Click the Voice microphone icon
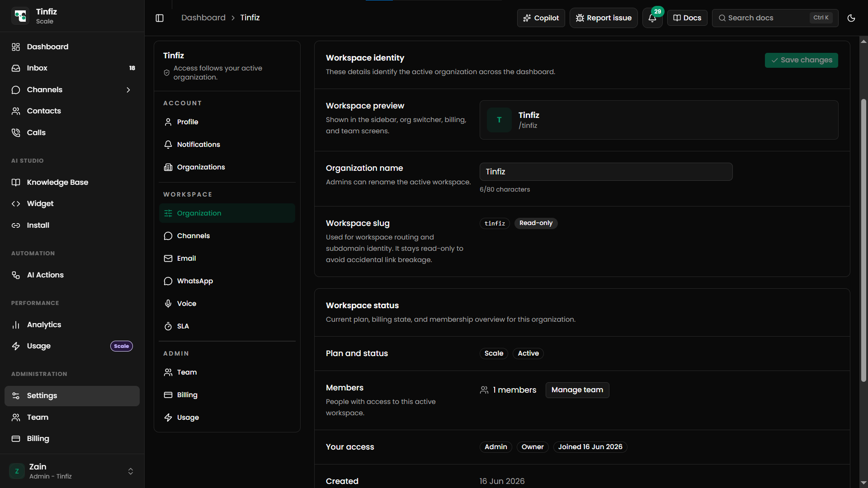 [x=168, y=304]
